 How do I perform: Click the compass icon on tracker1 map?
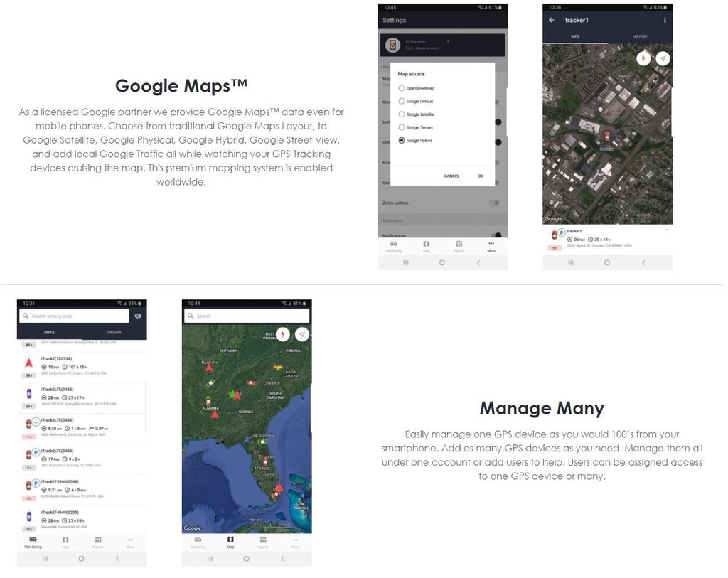643,58
